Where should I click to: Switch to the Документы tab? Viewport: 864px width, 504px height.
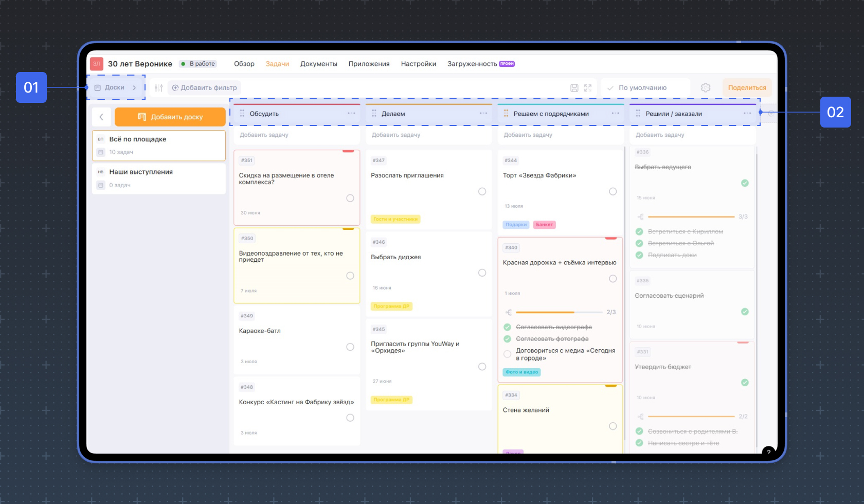[x=319, y=64]
